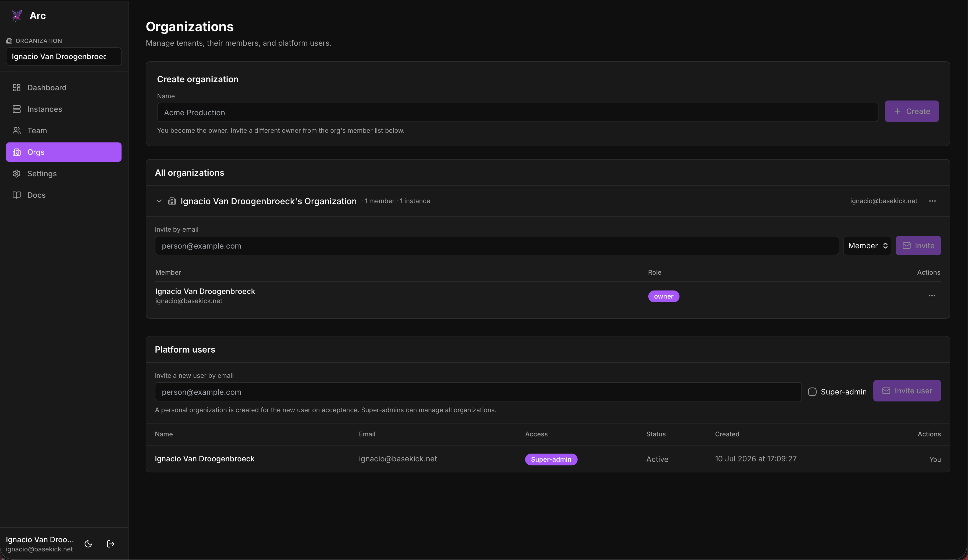Select the Orgs sidebar item
968x560 pixels.
point(64,152)
